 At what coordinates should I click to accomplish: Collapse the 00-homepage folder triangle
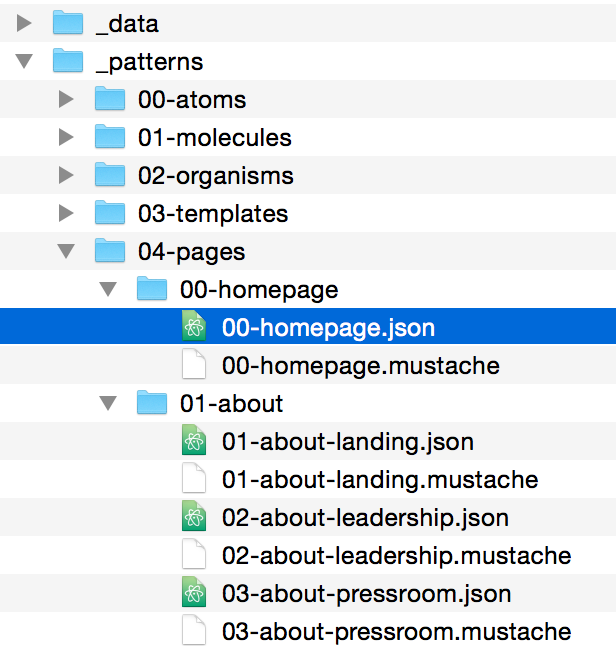pyautogui.click(x=108, y=289)
